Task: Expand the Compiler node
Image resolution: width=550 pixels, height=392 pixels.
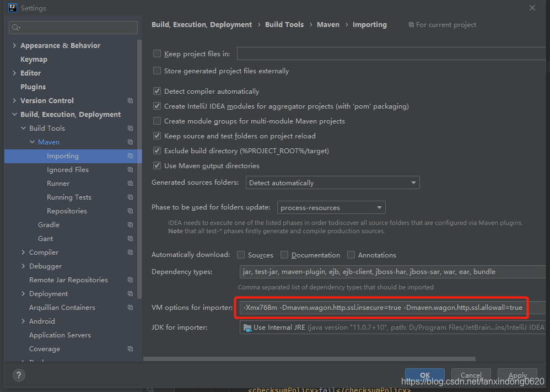Action: pyautogui.click(x=23, y=253)
